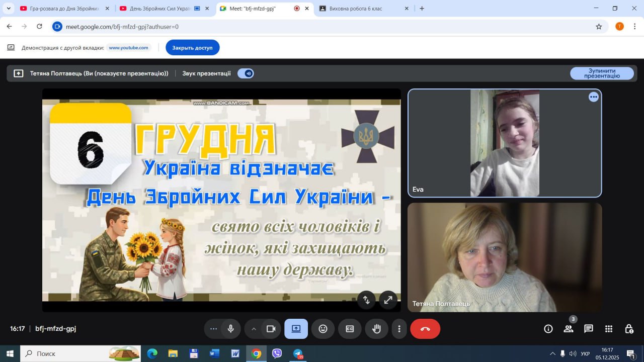
Task: Open more options three-dot menu
Action: coord(399,329)
